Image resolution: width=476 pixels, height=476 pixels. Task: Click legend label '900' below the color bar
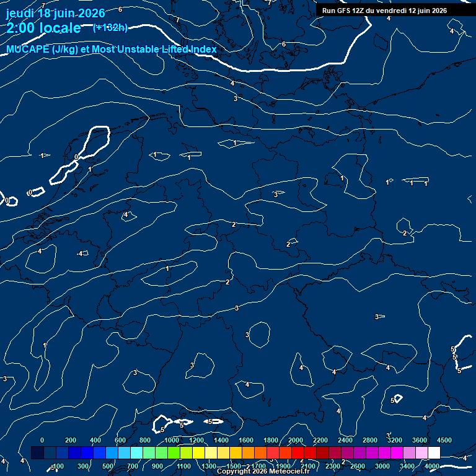(x=157, y=466)
